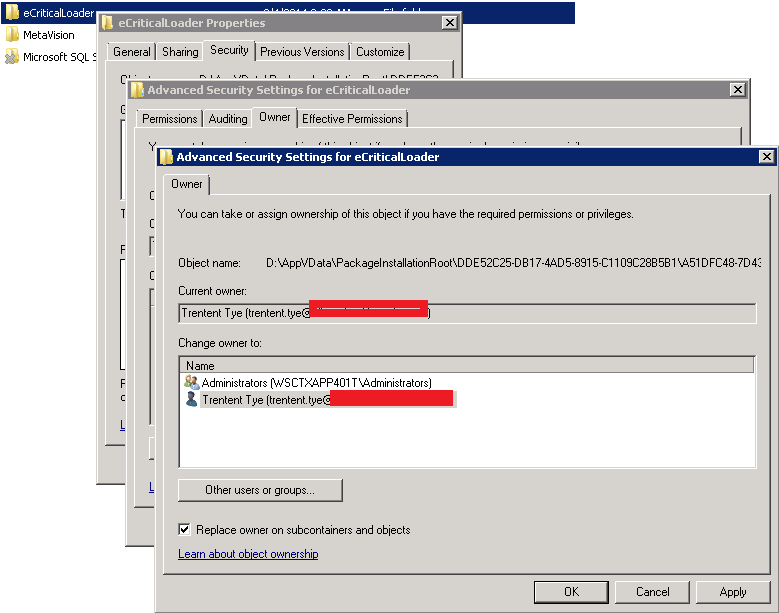The image size is (779, 613).
Task: Switch to Permissions tab in Advanced Security
Action: click(169, 119)
